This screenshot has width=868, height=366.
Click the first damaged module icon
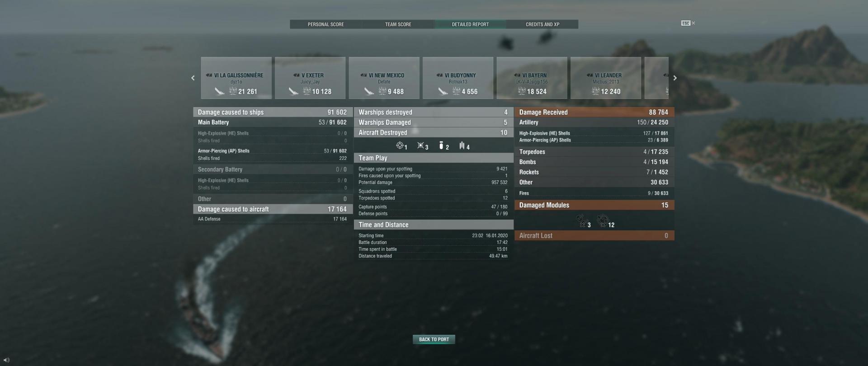[x=581, y=221]
